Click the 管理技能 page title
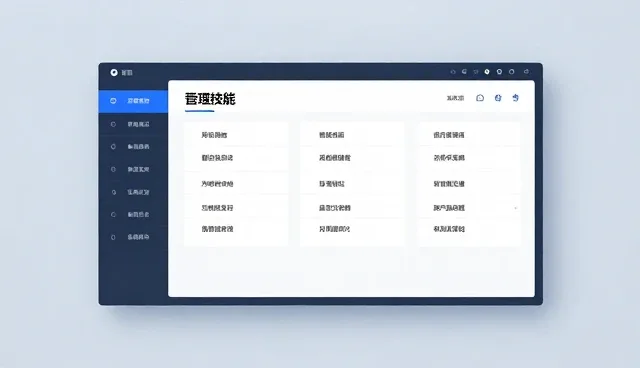The height and width of the screenshot is (368, 640). click(210, 99)
